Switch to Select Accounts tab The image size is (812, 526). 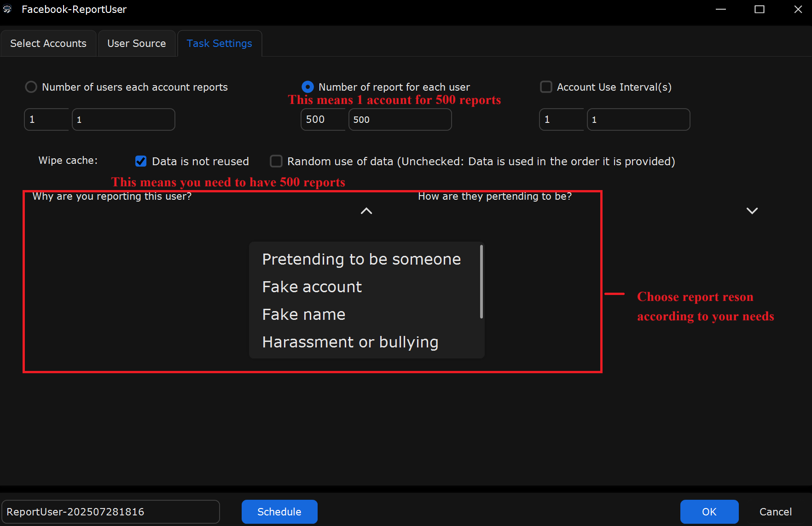48,43
